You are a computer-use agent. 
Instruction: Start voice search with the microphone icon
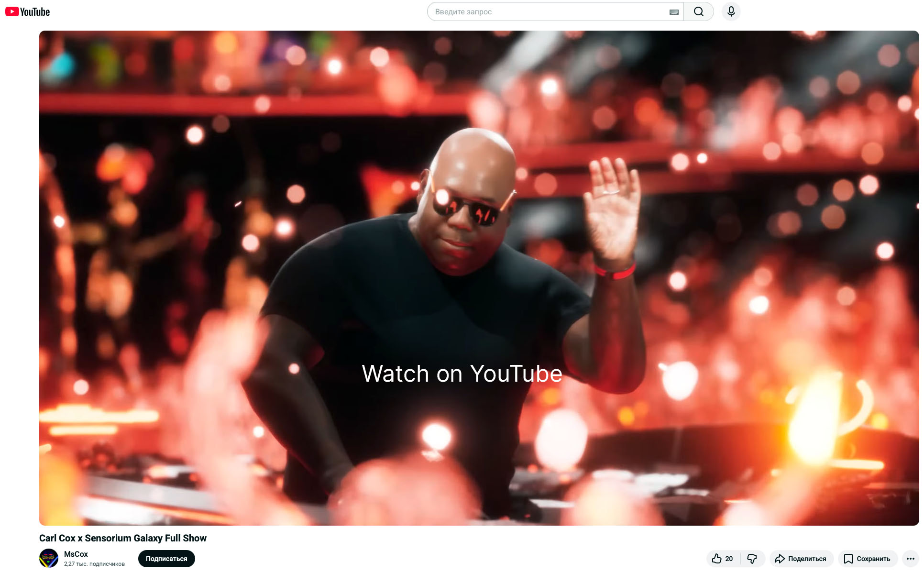point(731,11)
